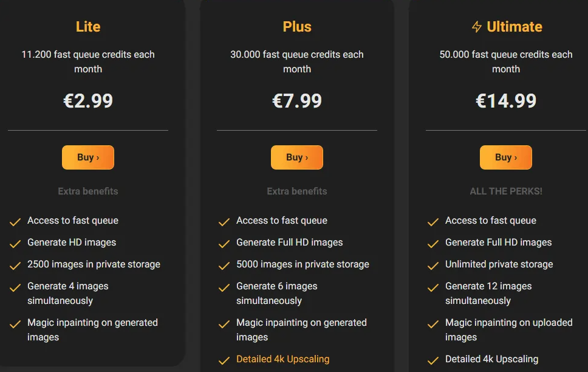The image size is (588, 372).
Task: Click the Extra benefits label under Lite
Action: 88,191
